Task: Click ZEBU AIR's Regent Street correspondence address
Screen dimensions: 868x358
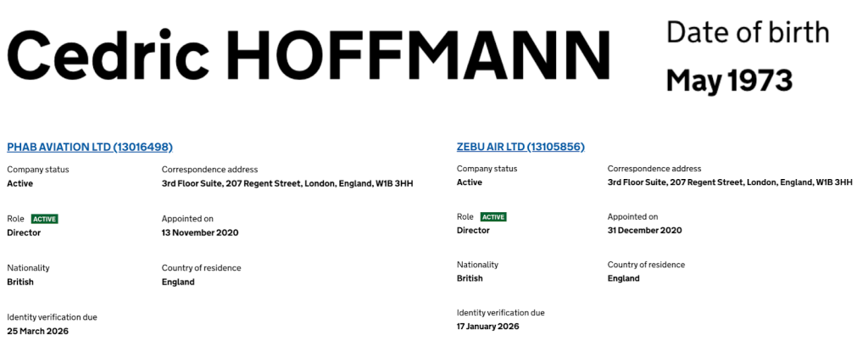Action: [x=730, y=182]
